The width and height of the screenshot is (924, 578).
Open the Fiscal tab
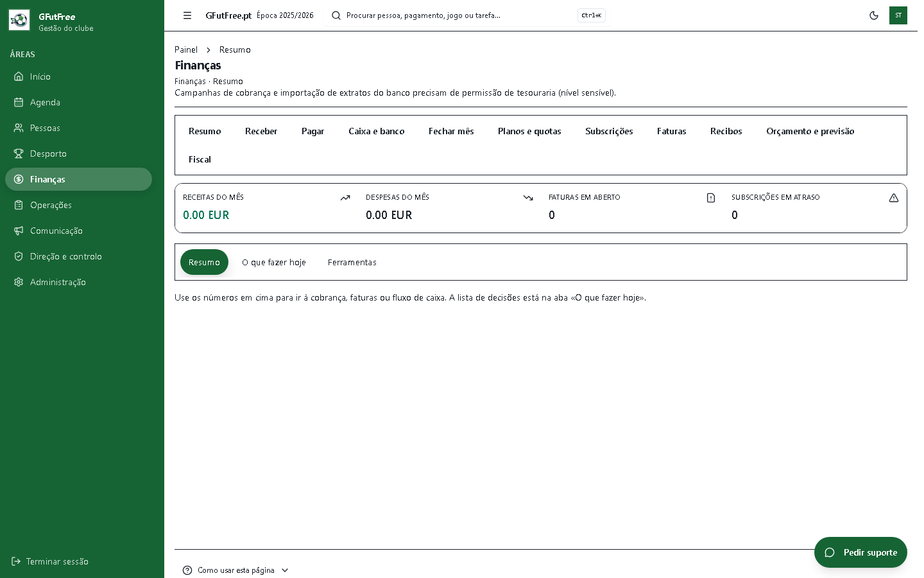[x=200, y=159]
